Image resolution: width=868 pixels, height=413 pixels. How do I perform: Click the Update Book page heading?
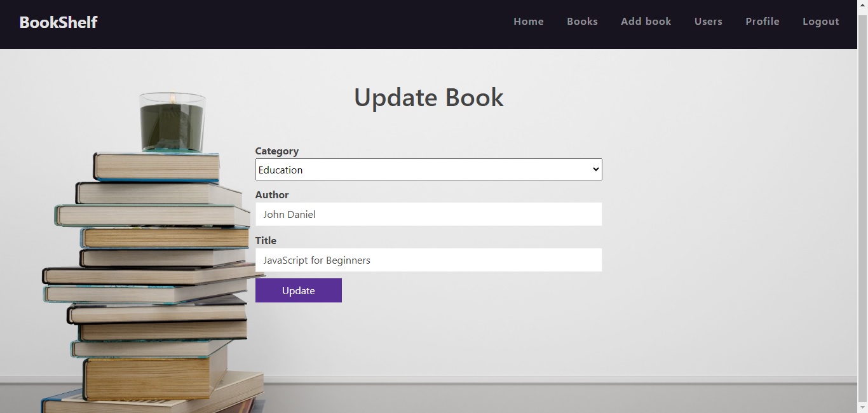coord(429,97)
